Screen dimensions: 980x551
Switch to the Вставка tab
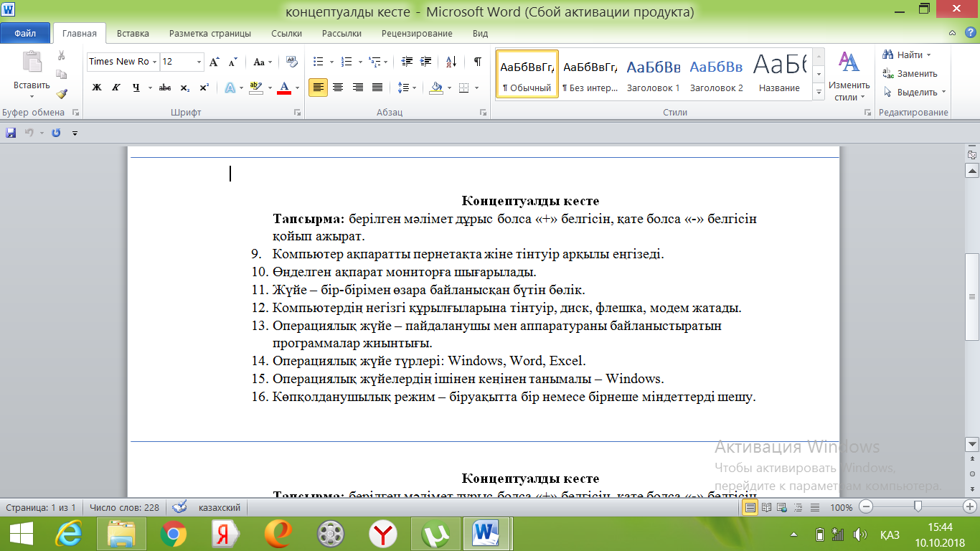[x=133, y=33]
